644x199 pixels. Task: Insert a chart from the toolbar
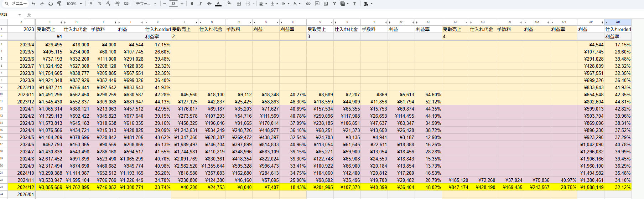[x=326, y=4]
